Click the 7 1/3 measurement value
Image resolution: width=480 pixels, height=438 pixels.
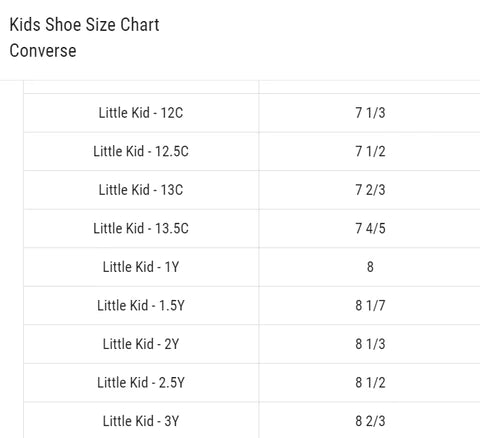click(370, 113)
